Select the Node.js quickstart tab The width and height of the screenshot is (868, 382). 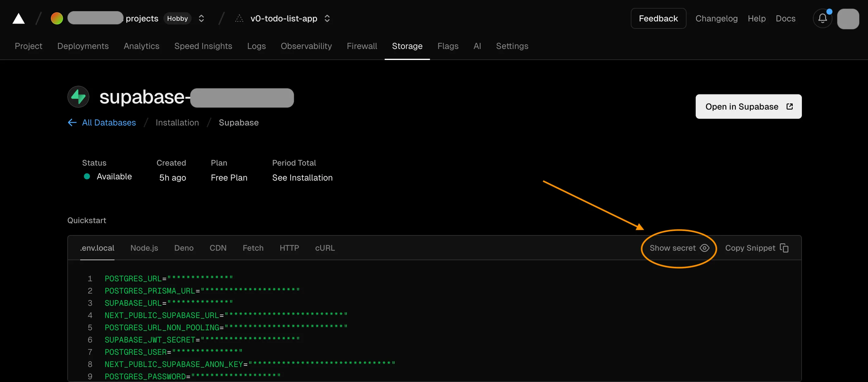pyautogui.click(x=144, y=248)
